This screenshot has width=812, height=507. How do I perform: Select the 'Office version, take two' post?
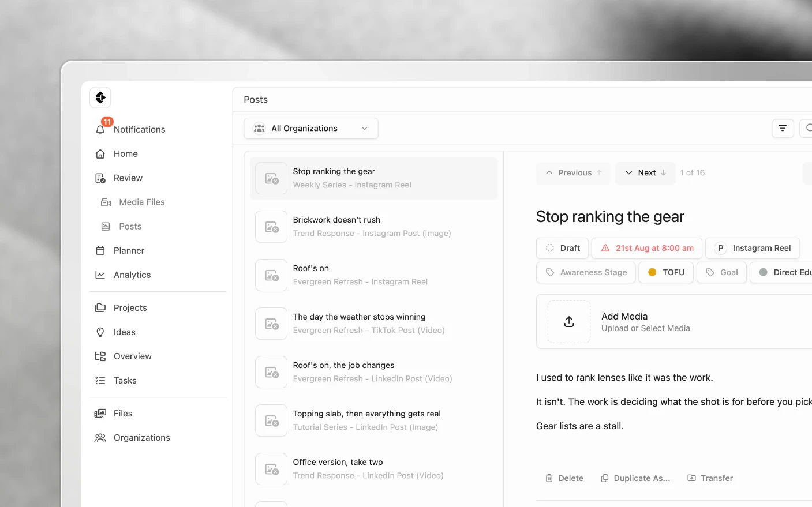[x=374, y=469]
